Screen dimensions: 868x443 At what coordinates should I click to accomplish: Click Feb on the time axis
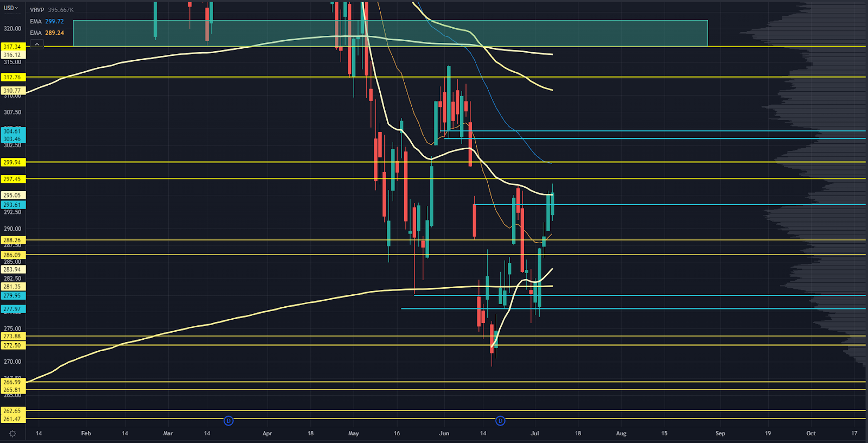tap(86, 433)
